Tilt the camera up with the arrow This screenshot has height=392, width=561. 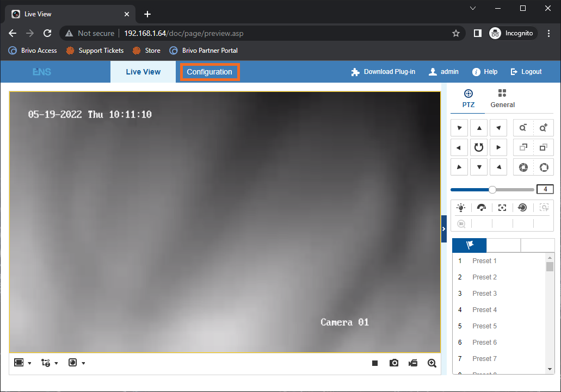[479, 128]
